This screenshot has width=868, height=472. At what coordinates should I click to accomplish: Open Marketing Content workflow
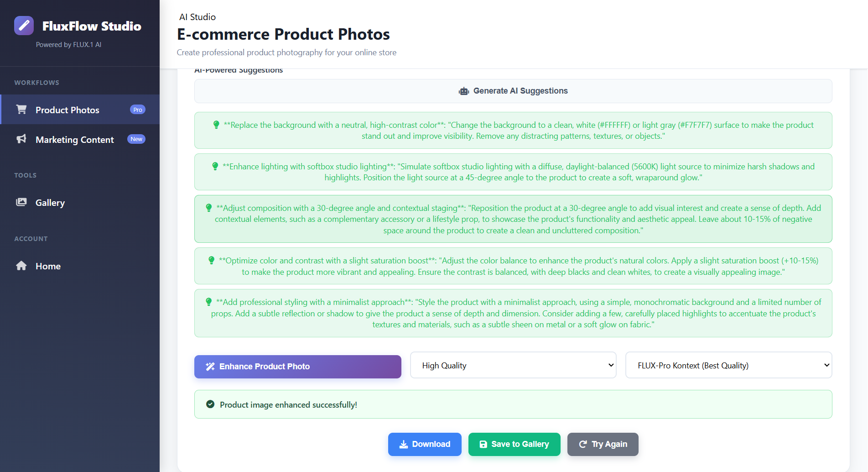pos(75,140)
